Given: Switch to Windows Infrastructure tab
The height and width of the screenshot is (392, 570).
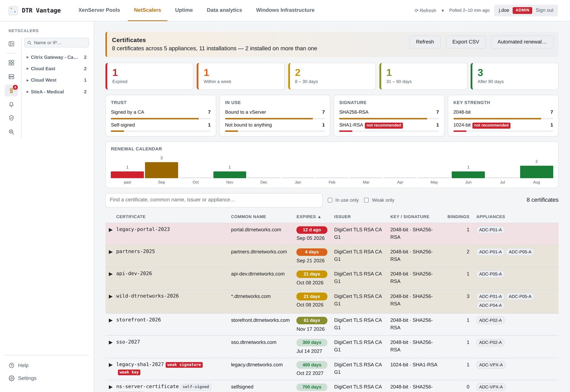Looking at the screenshot, I should pyautogui.click(x=285, y=10).
